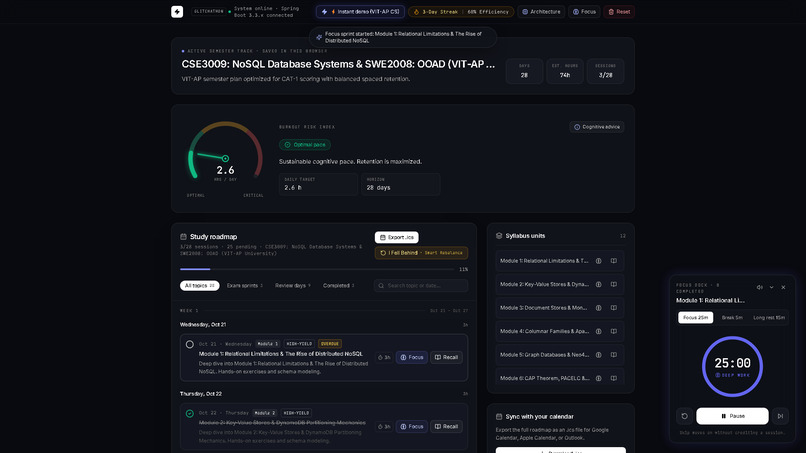
Task: Select the Long rest 15m timer mode
Action: 769,318
